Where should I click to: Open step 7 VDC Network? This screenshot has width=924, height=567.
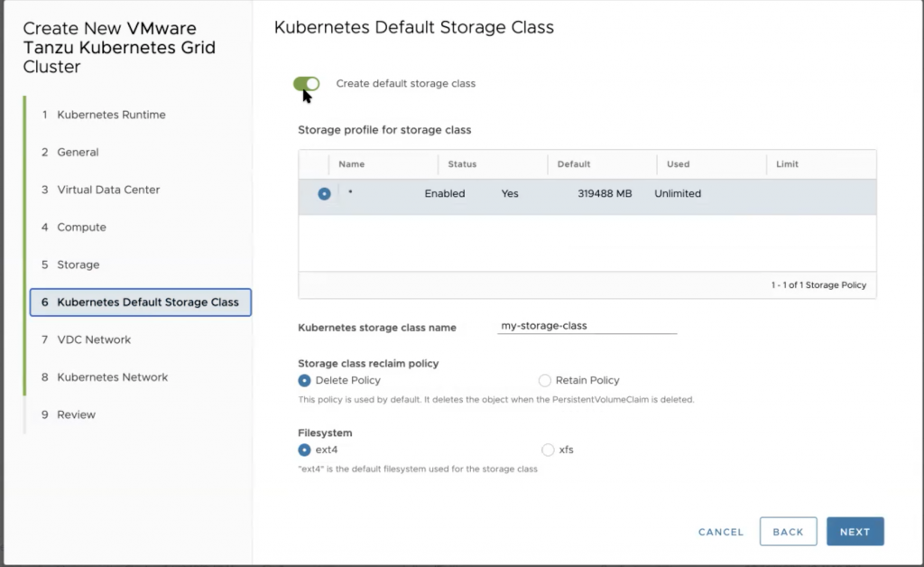coord(94,339)
